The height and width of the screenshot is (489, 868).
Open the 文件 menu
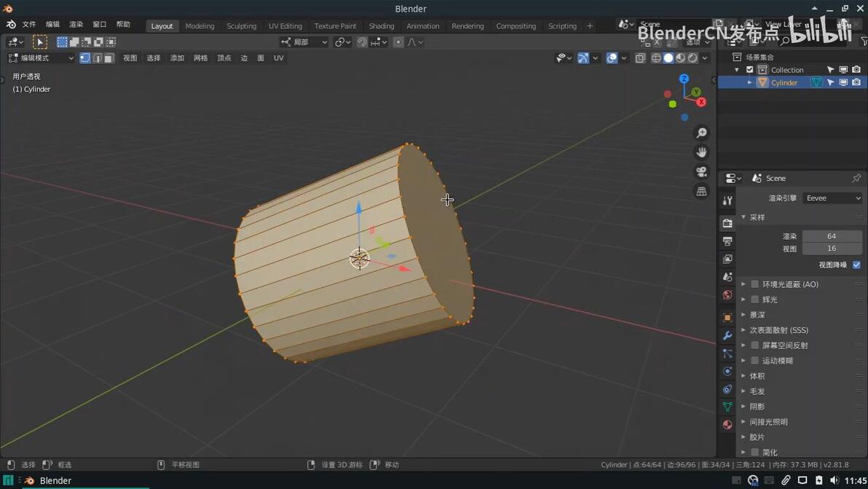[29, 24]
